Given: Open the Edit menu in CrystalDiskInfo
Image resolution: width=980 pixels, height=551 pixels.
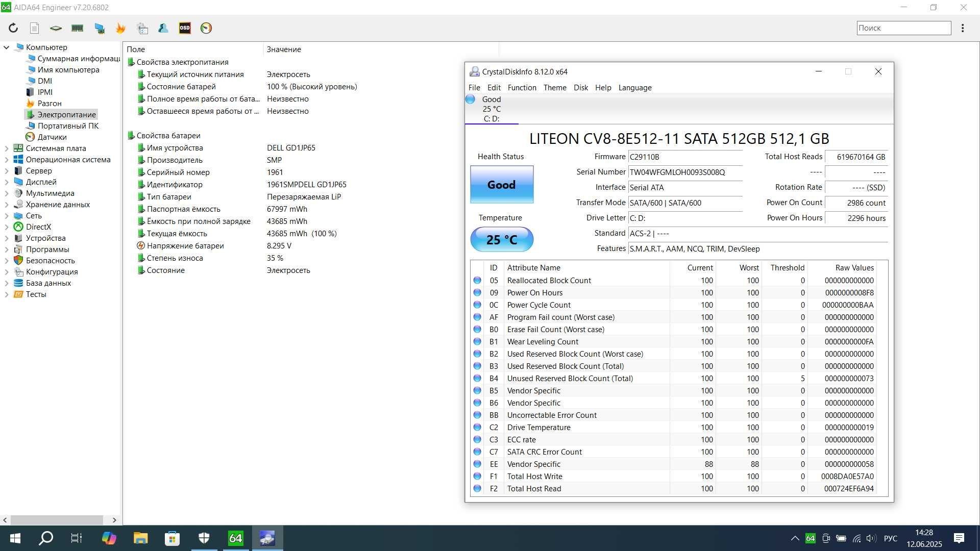Looking at the screenshot, I should click(494, 88).
